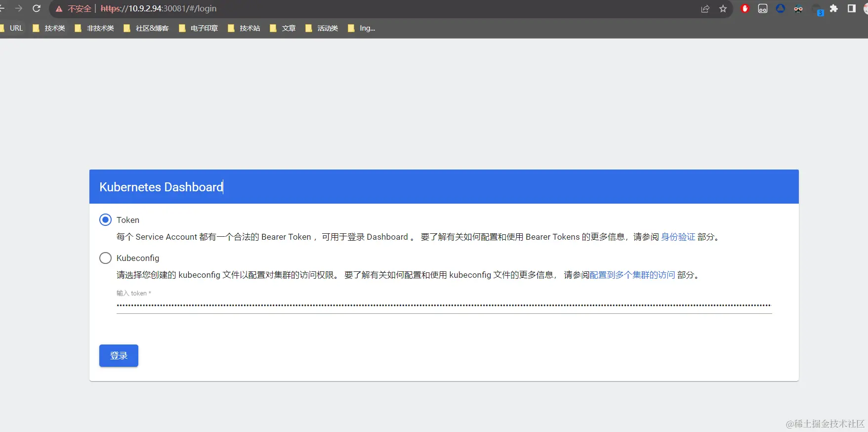
Task: Open the extension with the number badge
Action: click(817, 9)
